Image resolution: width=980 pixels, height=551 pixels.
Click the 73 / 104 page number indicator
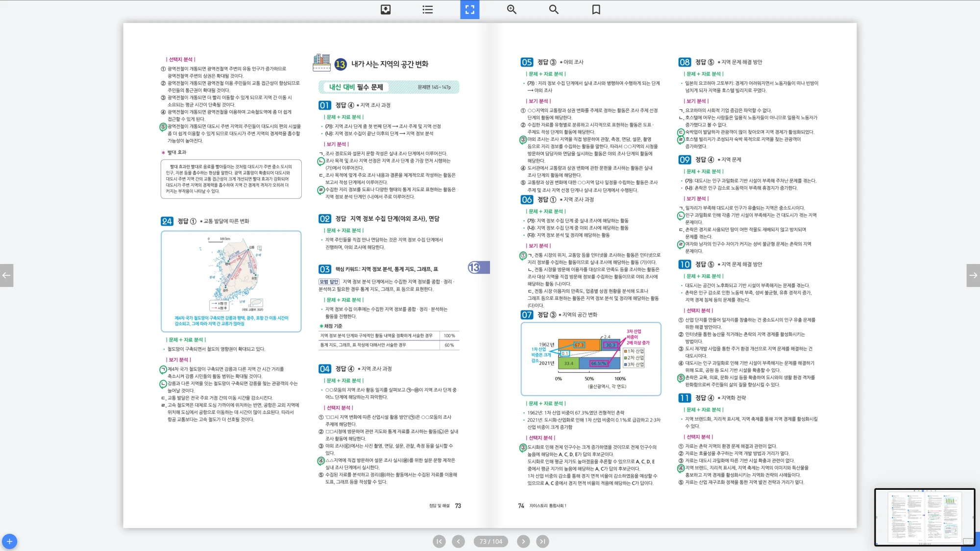(x=490, y=541)
